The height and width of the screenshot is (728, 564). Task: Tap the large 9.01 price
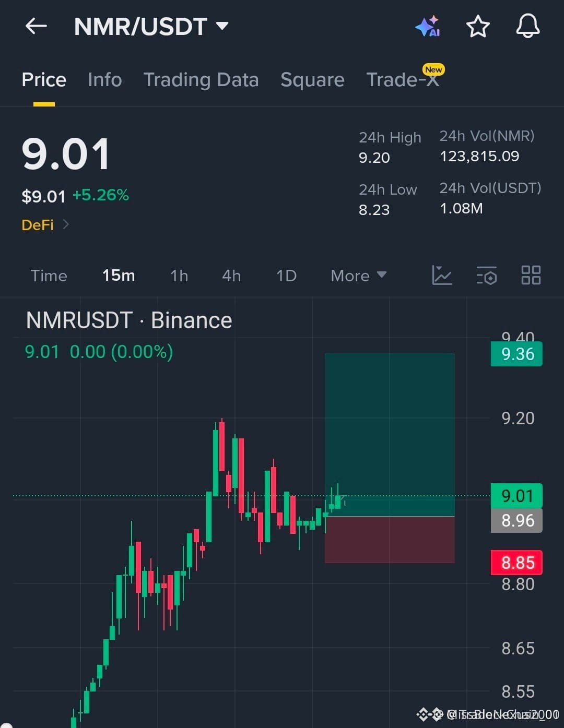click(66, 154)
